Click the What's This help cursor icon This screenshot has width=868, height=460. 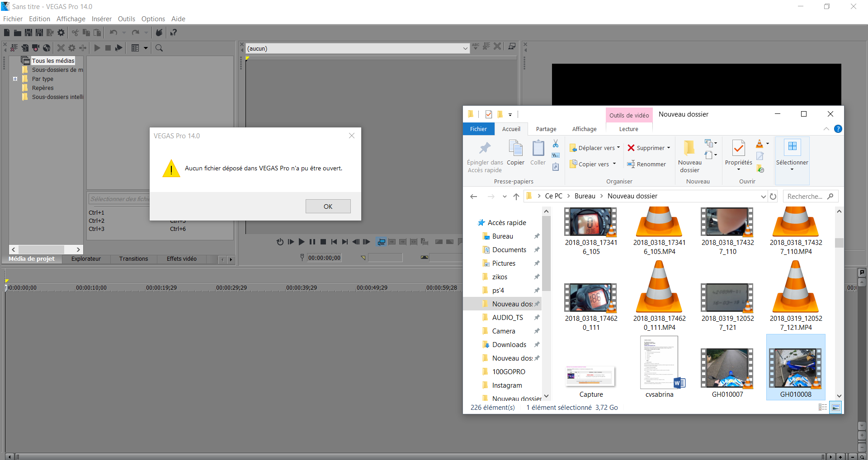coord(173,33)
